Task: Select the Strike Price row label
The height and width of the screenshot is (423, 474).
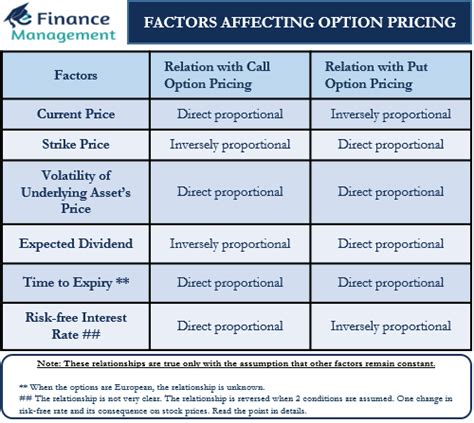Action: pyautogui.click(x=76, y=145)
